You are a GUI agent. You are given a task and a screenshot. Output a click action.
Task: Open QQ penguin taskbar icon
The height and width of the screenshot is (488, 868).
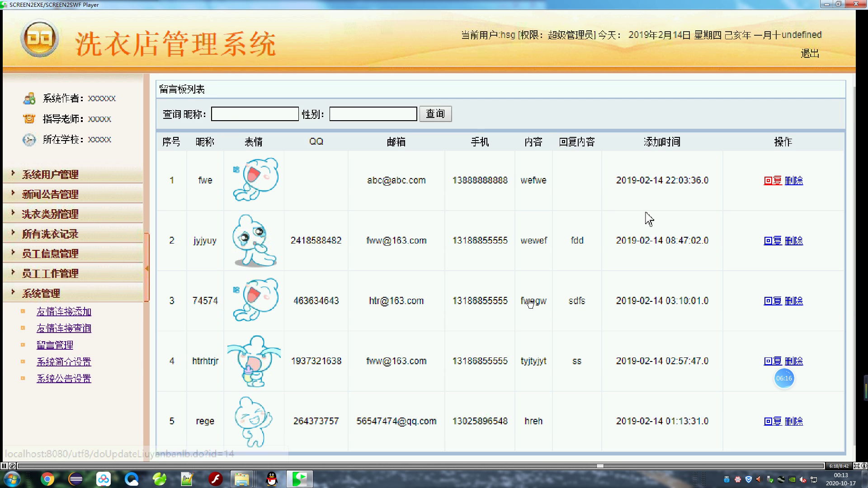pos(272,479)
